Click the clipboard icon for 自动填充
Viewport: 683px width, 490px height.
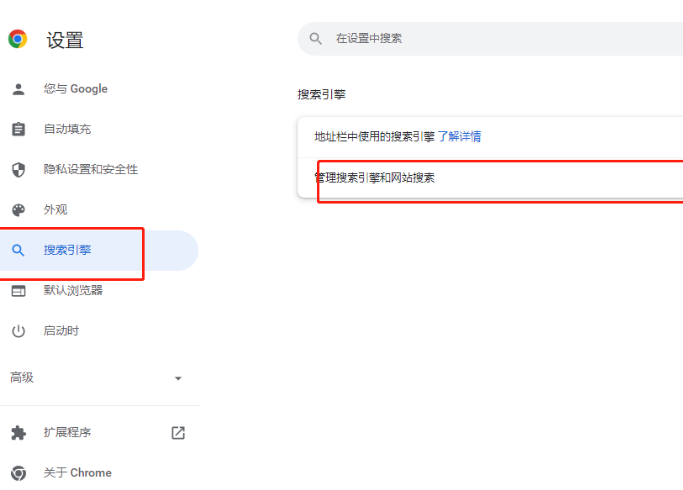(18, 129)
